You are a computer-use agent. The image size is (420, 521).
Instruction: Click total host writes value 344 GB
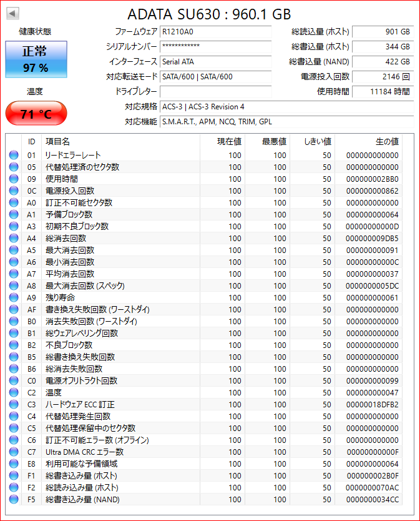tap(383, 47)
